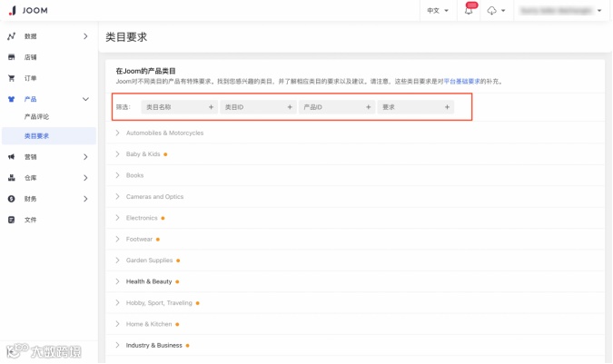Expand the Baby & Kids category

pos(118,154)
